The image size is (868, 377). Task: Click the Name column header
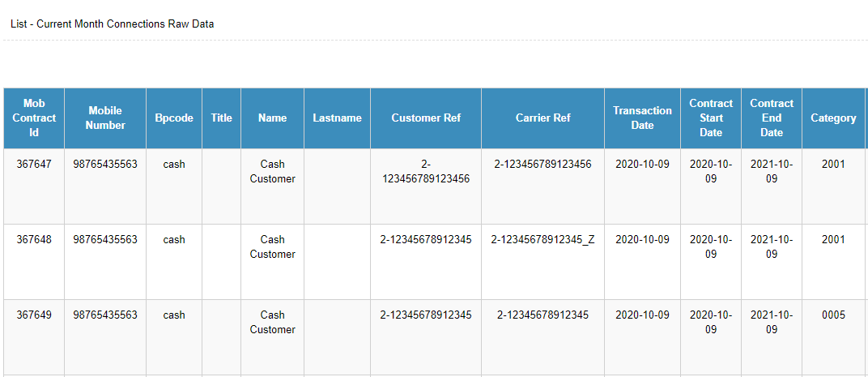coord(272,118)
